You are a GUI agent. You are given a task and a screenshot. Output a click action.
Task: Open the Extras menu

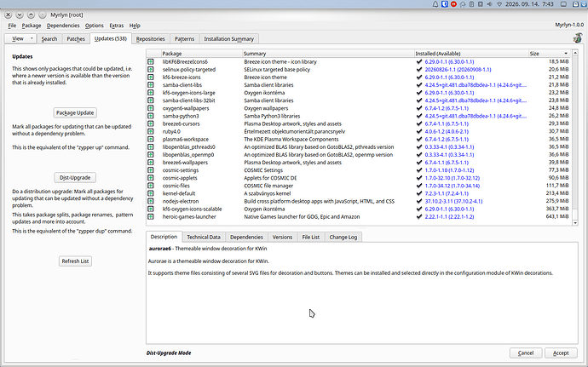tap(116, 26)
